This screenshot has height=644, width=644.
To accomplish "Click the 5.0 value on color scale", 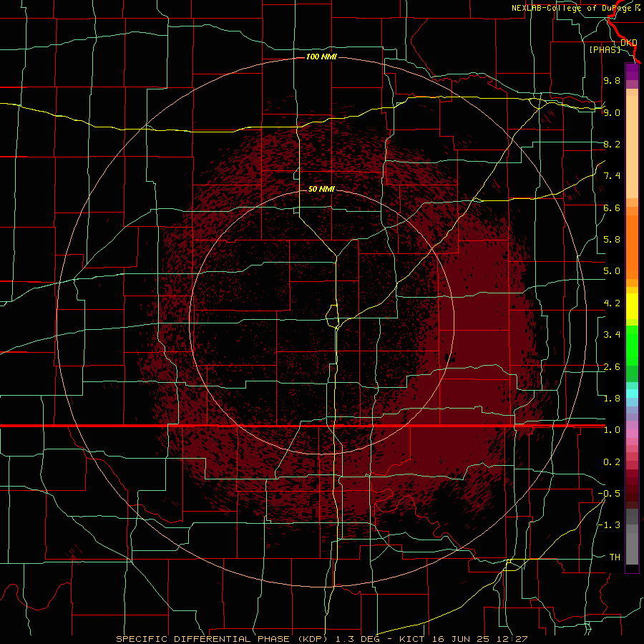I will 612,271.
